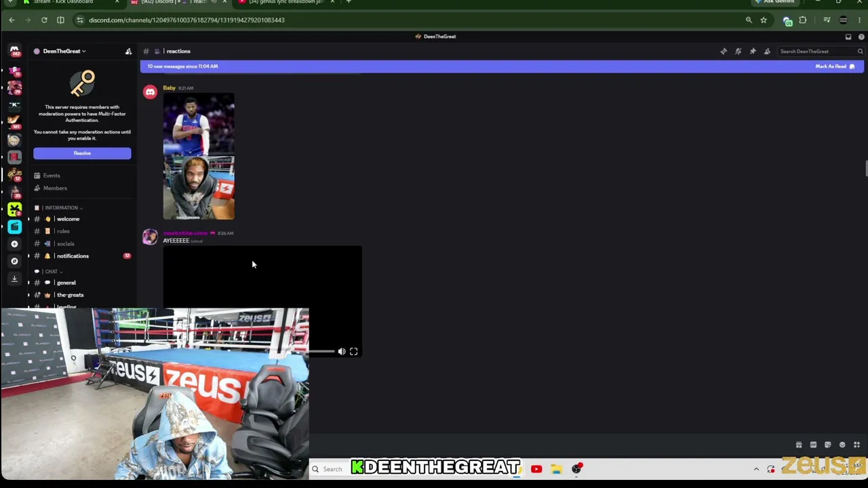Switch to the genius lyric breakdown YouTube tab
The width and height of the screenshot is (868, 488).
coord(285,2)
